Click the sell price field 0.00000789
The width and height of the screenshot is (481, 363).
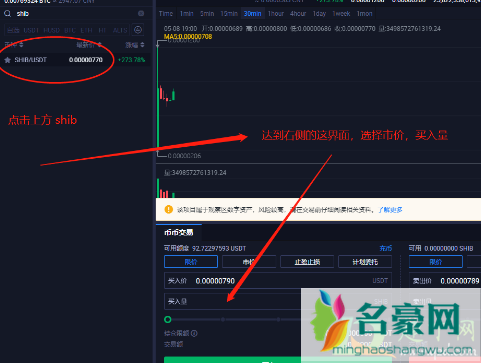pyautogui.click(x=445, y=281)
